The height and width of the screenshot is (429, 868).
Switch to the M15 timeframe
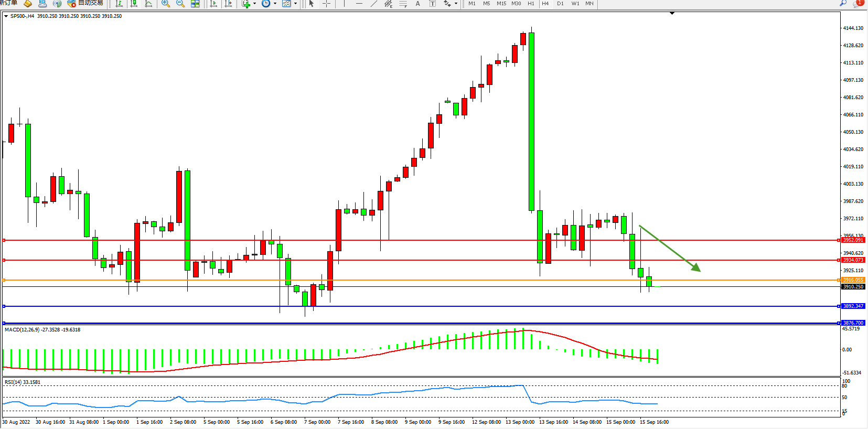click(501, 4)
